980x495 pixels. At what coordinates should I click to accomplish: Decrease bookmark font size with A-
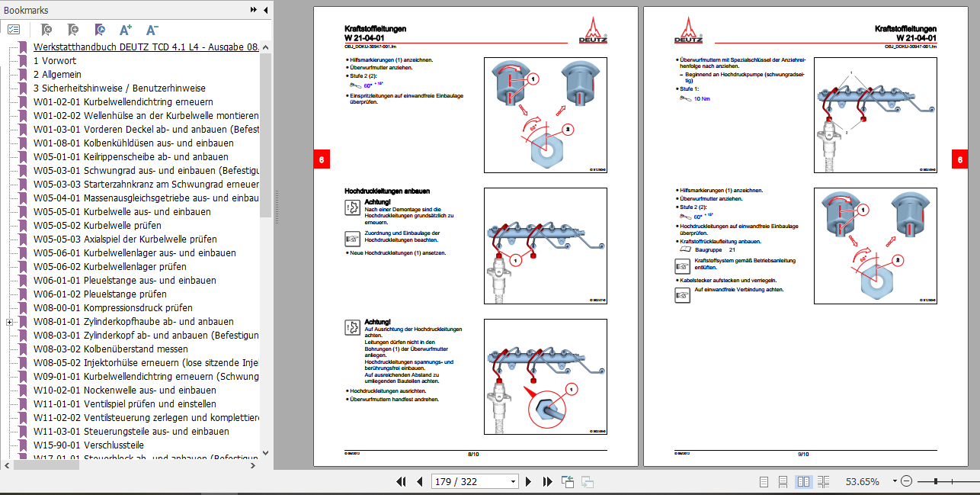click(152, 30)
